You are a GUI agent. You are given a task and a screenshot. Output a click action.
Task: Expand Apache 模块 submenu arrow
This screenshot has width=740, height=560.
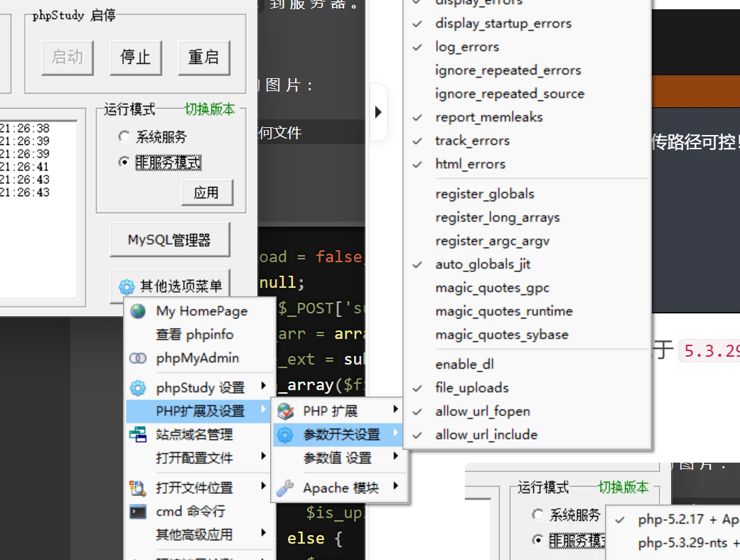click(396, 485)
